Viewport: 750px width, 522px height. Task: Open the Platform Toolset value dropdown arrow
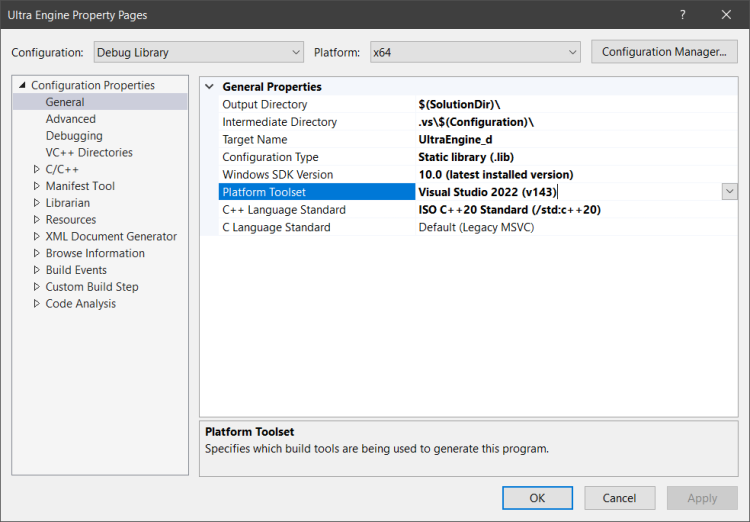point(729,192)
